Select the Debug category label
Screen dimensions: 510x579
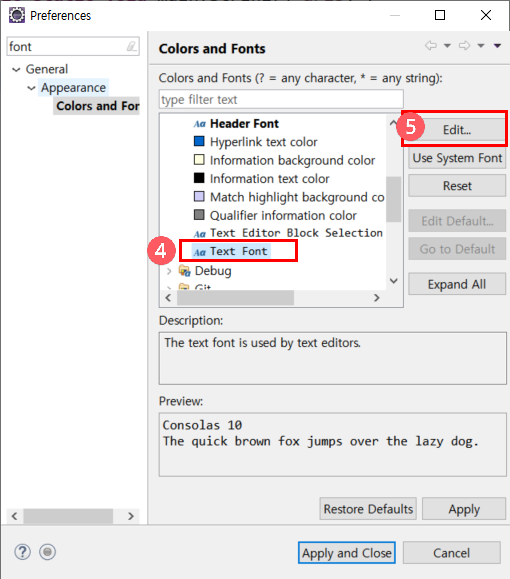point(213,271)
